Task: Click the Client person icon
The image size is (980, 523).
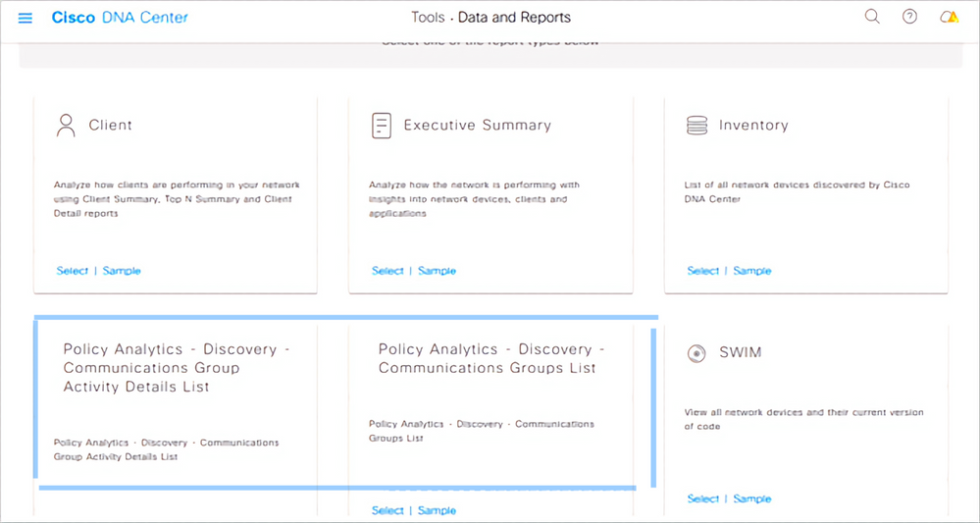Action: [66, 126]
